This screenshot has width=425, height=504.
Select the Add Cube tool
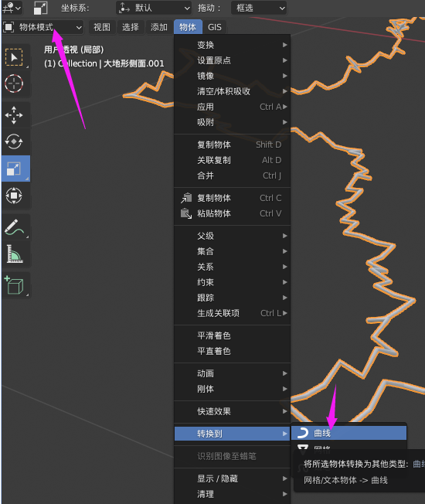14,285
